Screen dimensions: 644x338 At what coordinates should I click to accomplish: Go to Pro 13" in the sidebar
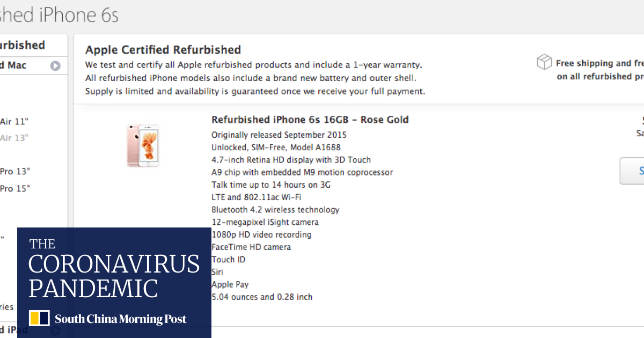15,171
